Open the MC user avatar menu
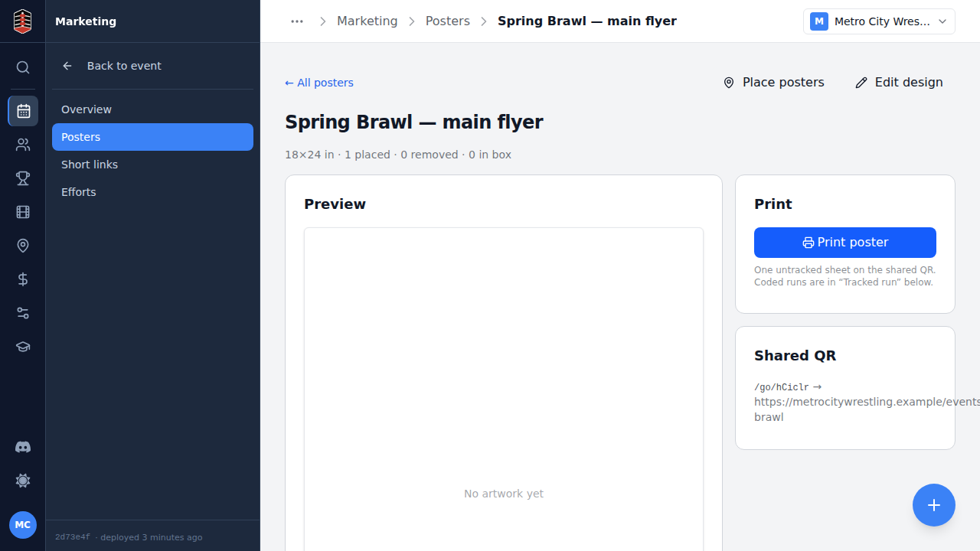 click(23, 525)
